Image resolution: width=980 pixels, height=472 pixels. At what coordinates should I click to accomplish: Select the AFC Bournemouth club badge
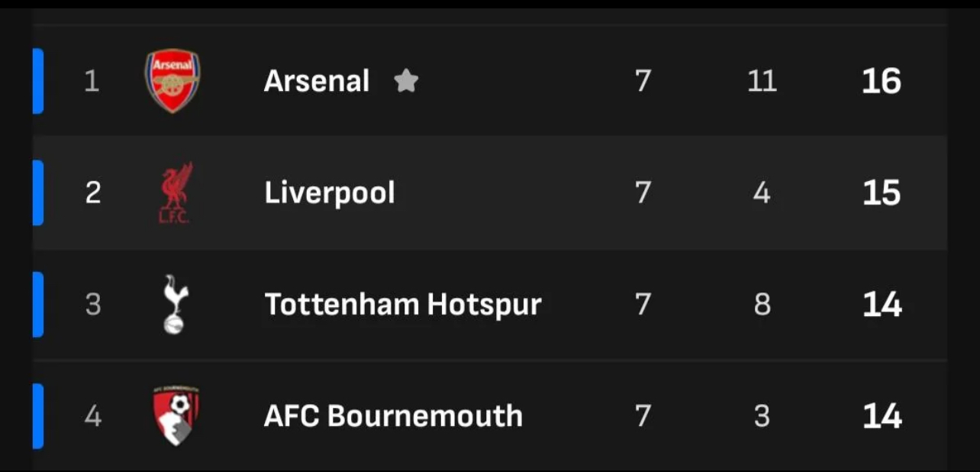[176, 415]
